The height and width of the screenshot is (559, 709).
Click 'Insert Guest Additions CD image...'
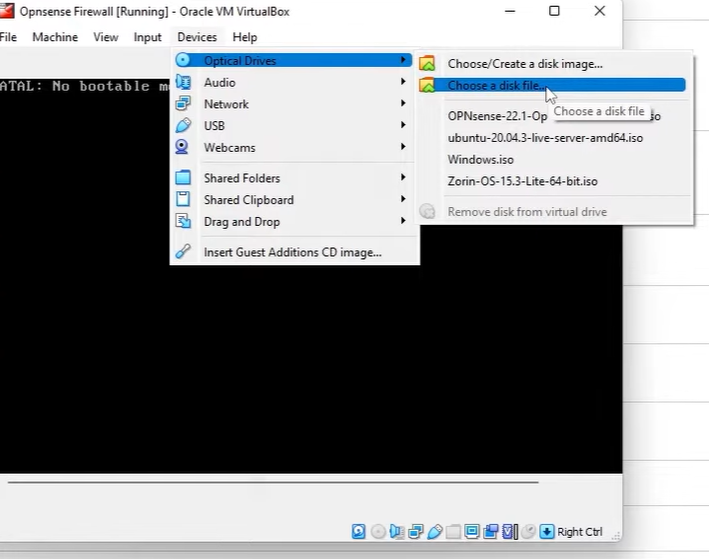292,252
